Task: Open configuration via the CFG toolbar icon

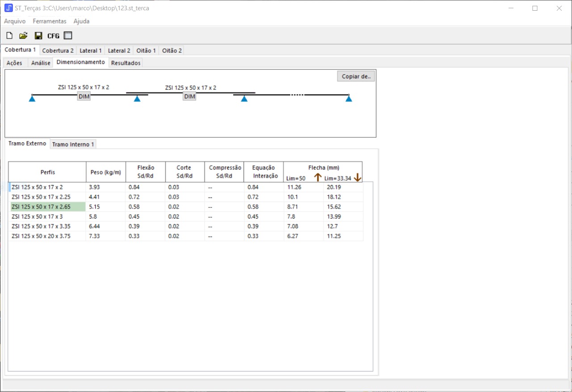Action: point(54,36)
